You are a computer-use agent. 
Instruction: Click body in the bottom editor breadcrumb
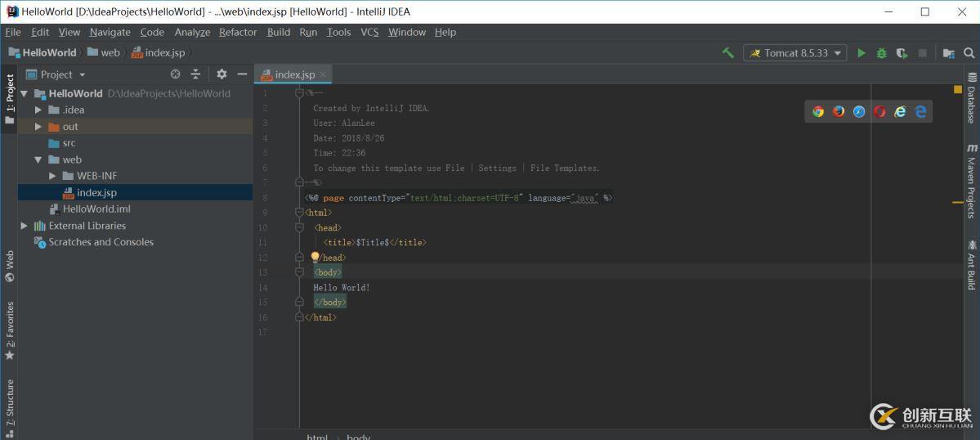point(358,436)
